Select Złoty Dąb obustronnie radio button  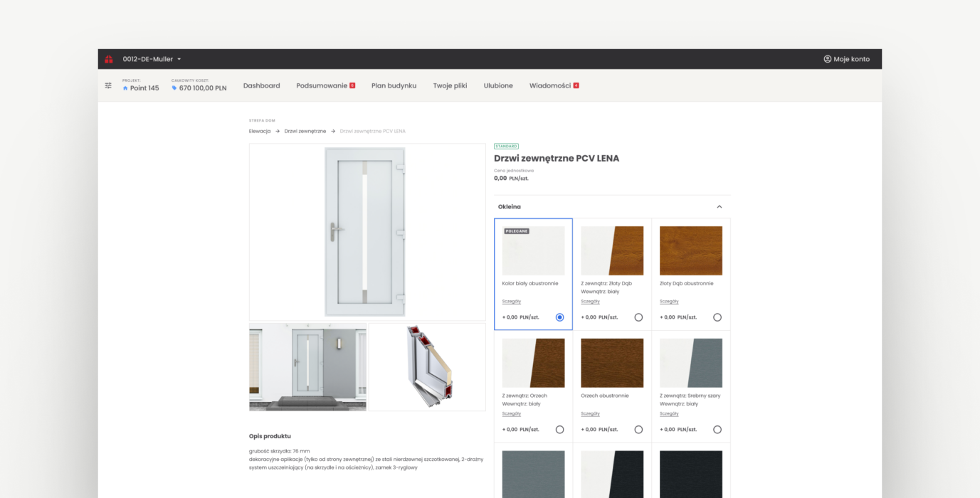click(717, 317)
